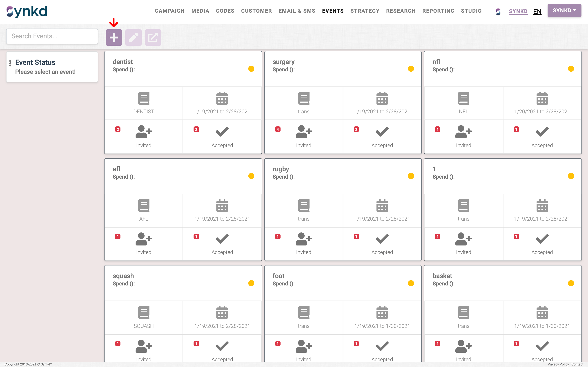Screen dimensions: 588x367
Task: Switch to the REPORTING menu item
Action: click(x=438, y=11)
